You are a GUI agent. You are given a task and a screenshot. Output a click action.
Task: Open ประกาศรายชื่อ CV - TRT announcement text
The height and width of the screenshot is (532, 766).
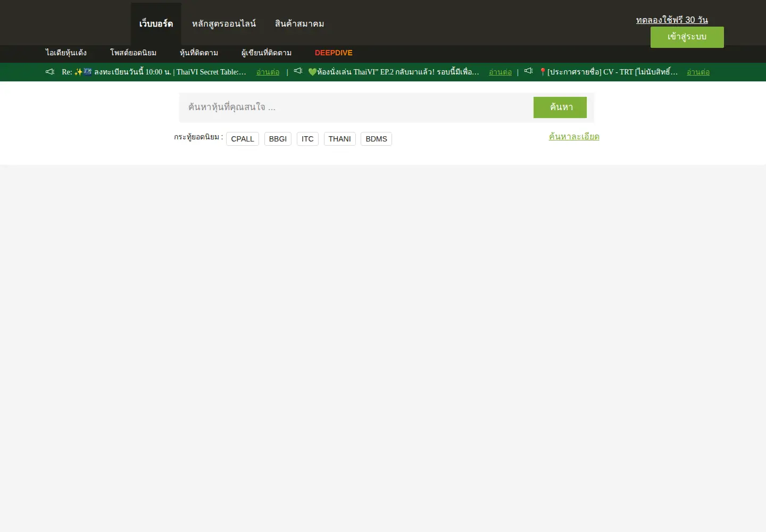(608, 72)
